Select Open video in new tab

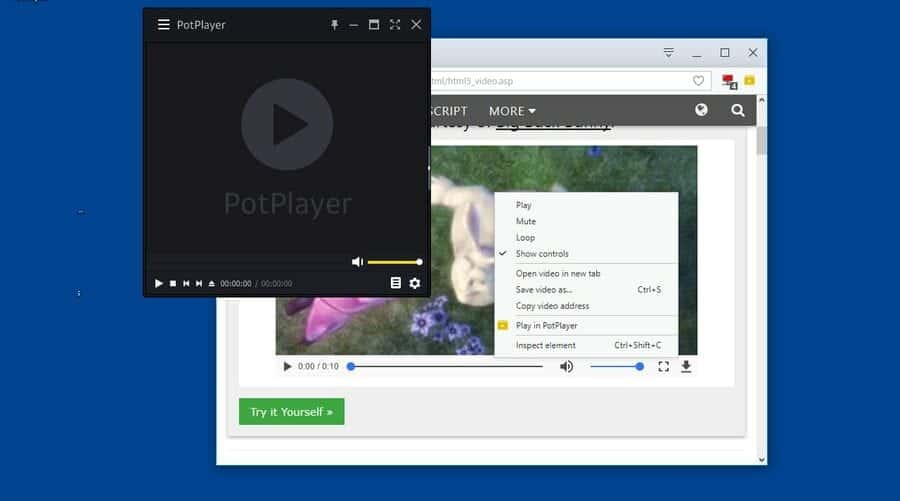[x=586, y=273]
